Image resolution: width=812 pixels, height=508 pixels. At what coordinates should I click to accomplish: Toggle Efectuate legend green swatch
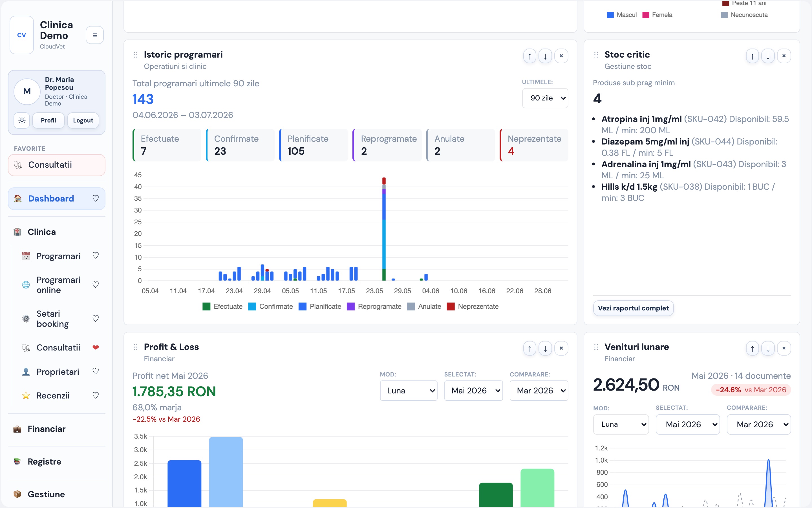(206, 306)
